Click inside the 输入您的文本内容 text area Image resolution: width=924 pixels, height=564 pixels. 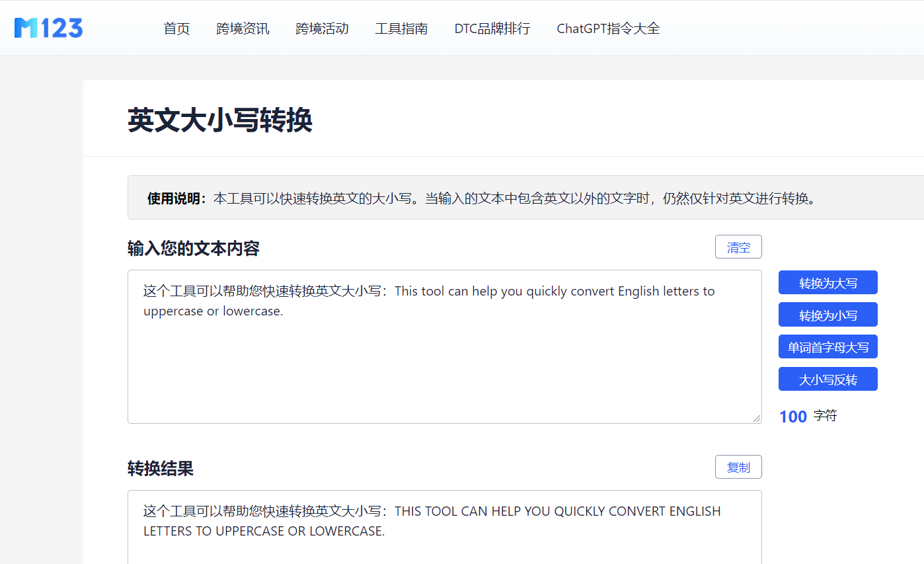(x=444, y=364)
